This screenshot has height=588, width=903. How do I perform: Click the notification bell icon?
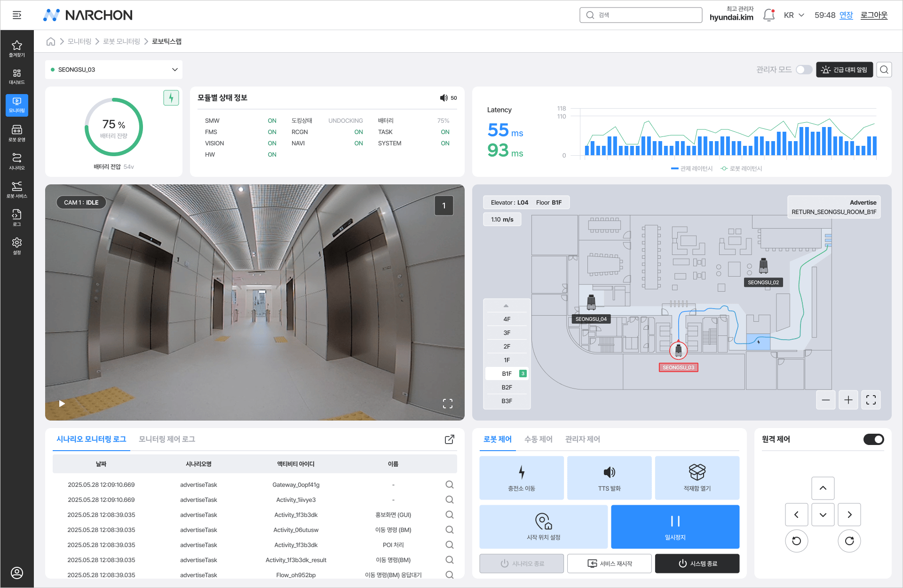(x=769, y=15)
